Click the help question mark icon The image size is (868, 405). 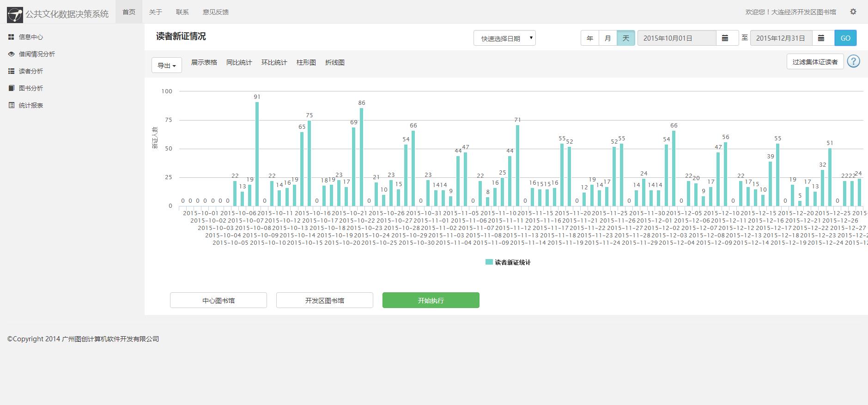(x=854, y=61)
